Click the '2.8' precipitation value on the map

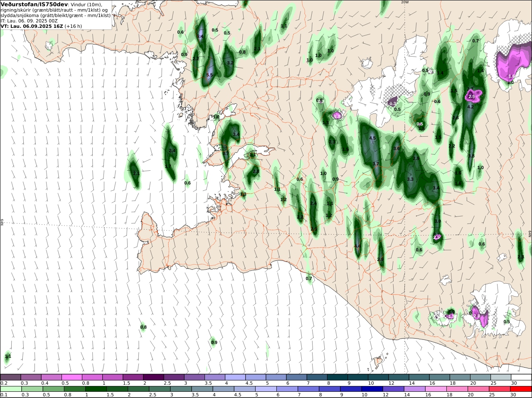256,172
